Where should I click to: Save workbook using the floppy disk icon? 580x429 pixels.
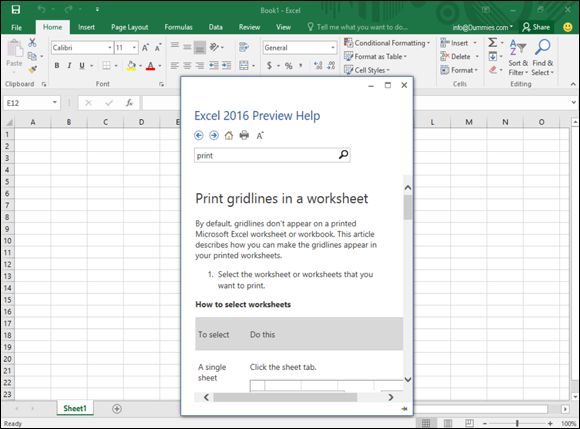(x=16, y=10)
